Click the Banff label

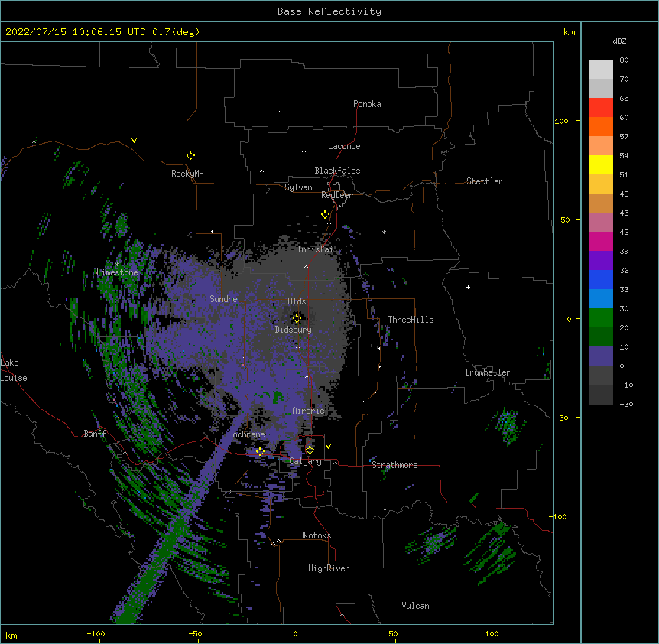pyautogui.click(x=95, y=434)
